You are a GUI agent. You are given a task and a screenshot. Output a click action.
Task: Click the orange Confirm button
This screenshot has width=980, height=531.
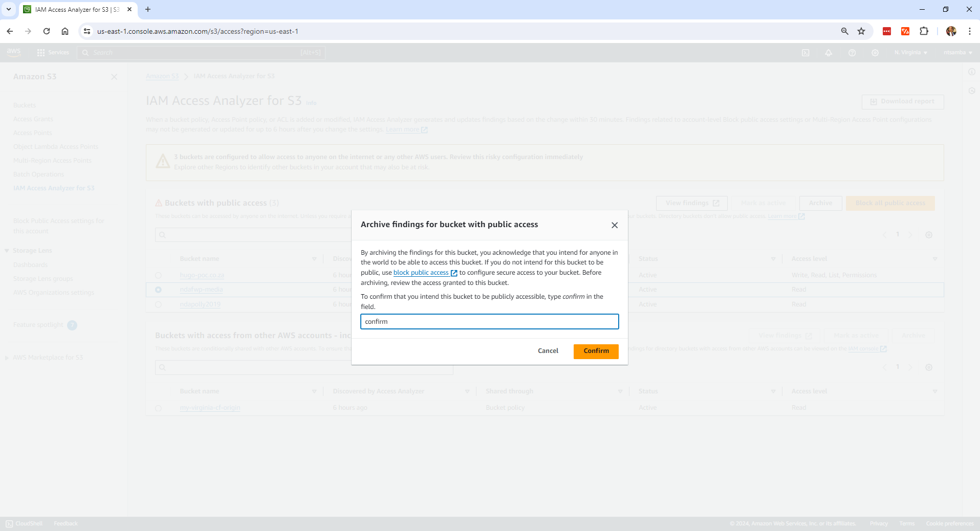(596, 351)
